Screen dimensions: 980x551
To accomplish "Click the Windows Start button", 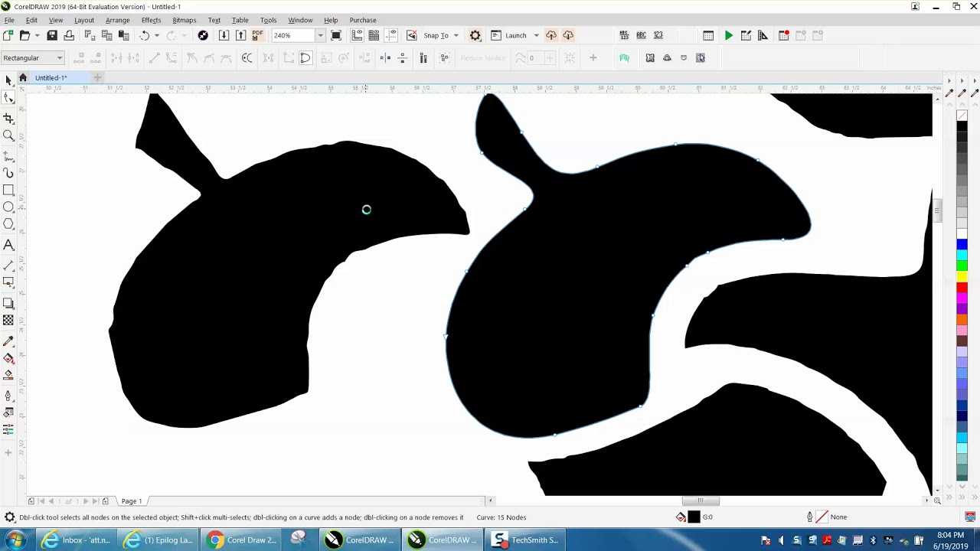I will [15, 540].
